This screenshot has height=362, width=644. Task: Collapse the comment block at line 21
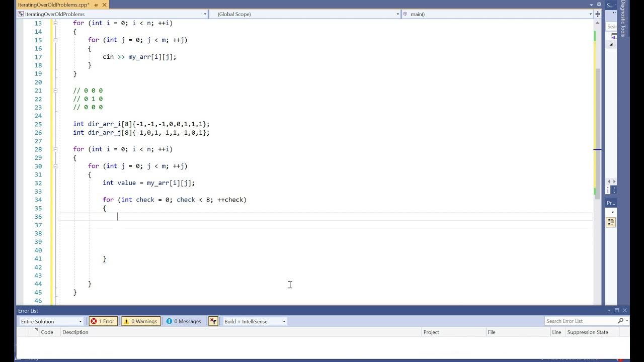tap(55, 90)
